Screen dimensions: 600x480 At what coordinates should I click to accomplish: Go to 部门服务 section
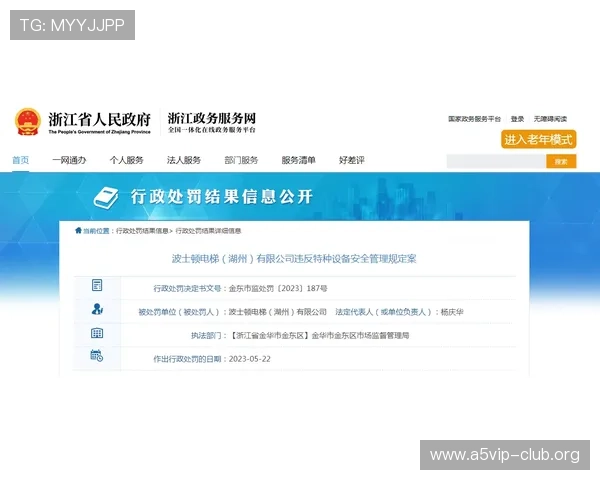tap(241, 160)
